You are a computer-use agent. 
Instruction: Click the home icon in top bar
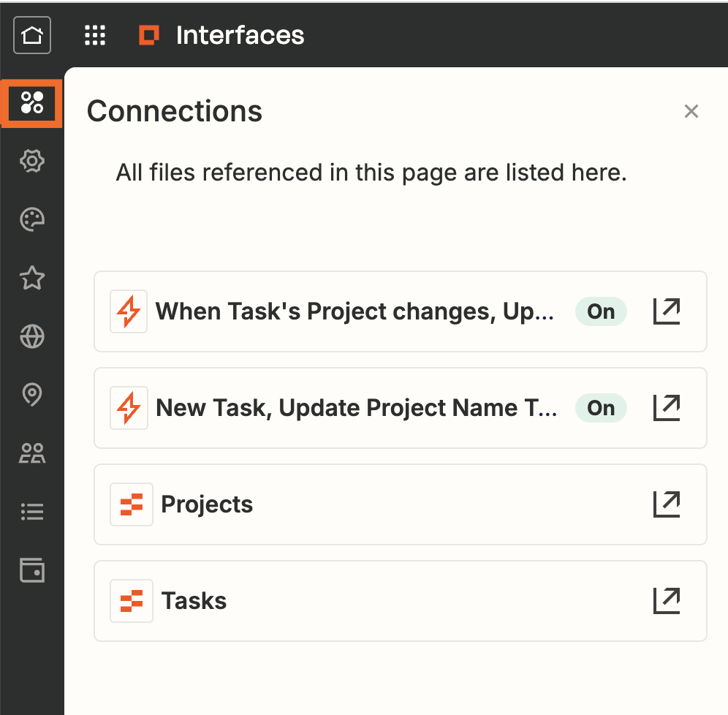[x=32, y=35]
